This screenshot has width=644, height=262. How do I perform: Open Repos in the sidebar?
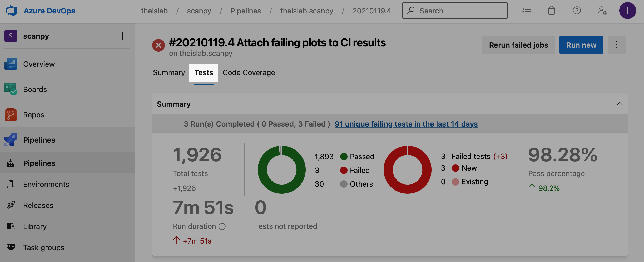pyautogui.click(x=34, y=115)
